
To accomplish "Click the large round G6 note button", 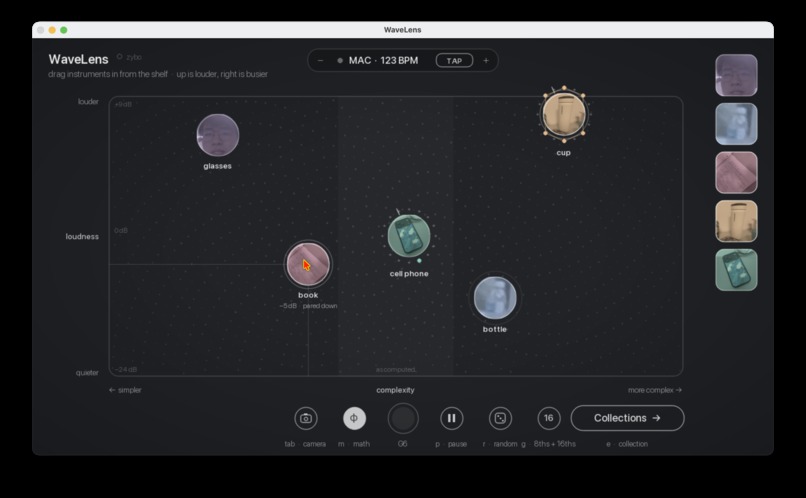I will (402, 418).
